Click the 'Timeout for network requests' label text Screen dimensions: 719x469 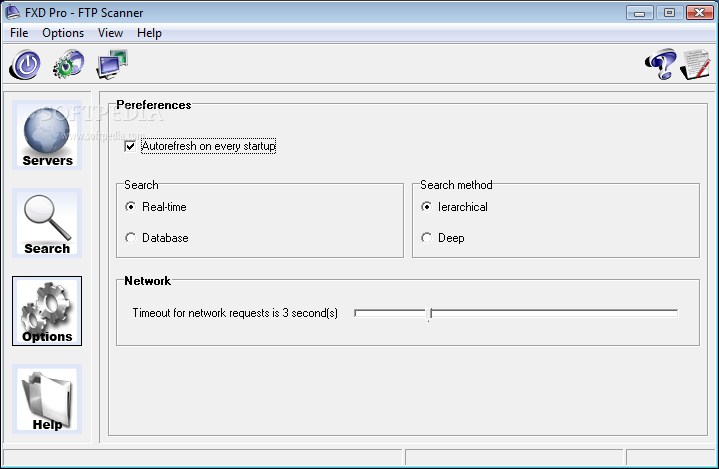click(x=235, y=313)
